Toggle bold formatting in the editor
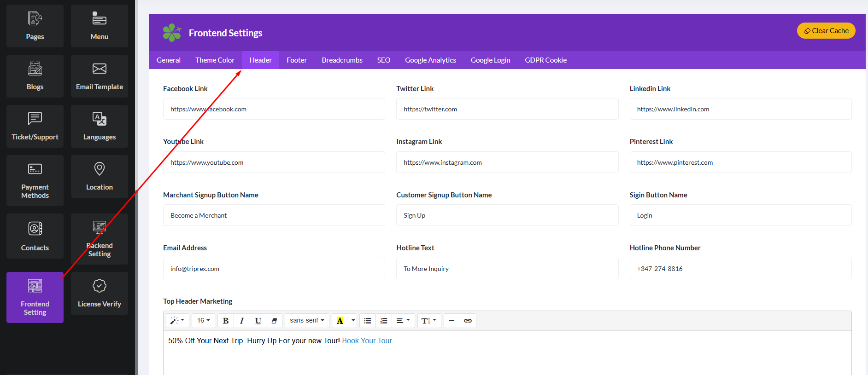This screenshot has height=375, width=868. pyautogui.click(x=226, y=321)
